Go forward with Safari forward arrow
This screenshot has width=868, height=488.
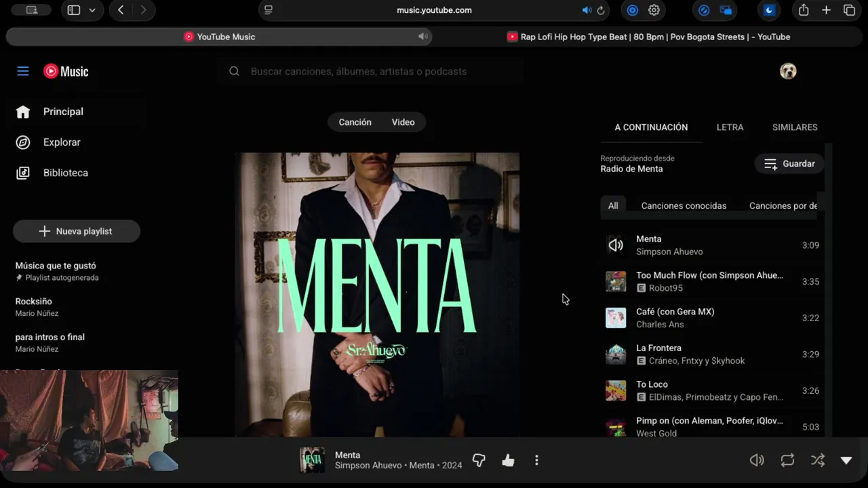coord(143,10)
